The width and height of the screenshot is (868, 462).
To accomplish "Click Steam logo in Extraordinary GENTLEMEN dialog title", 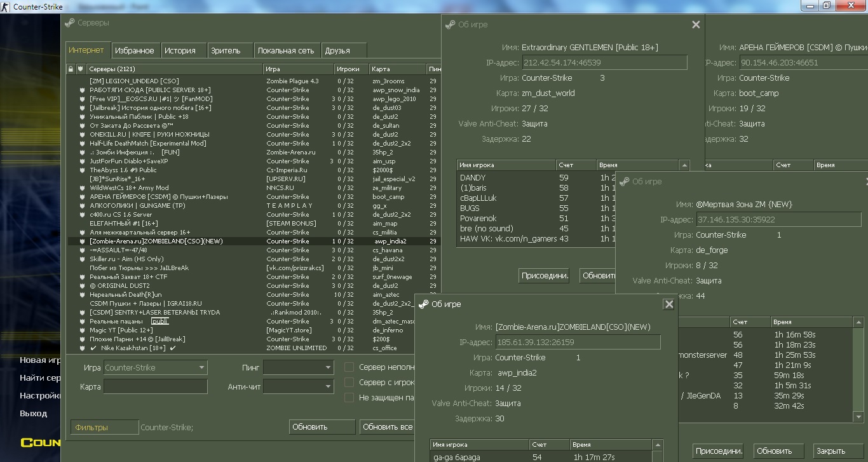I will pyautogui.click(x=450, y=25).
